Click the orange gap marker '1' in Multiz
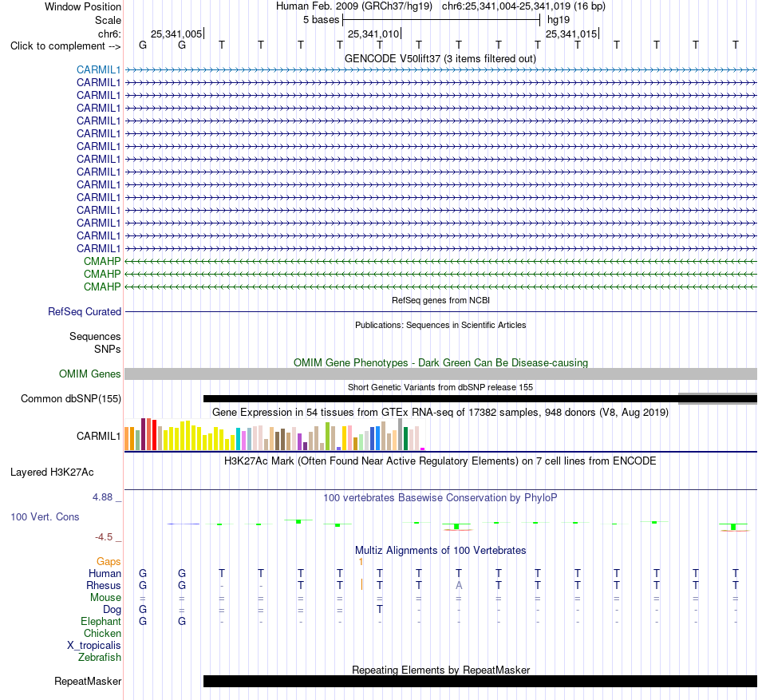 tap(361, 561)
